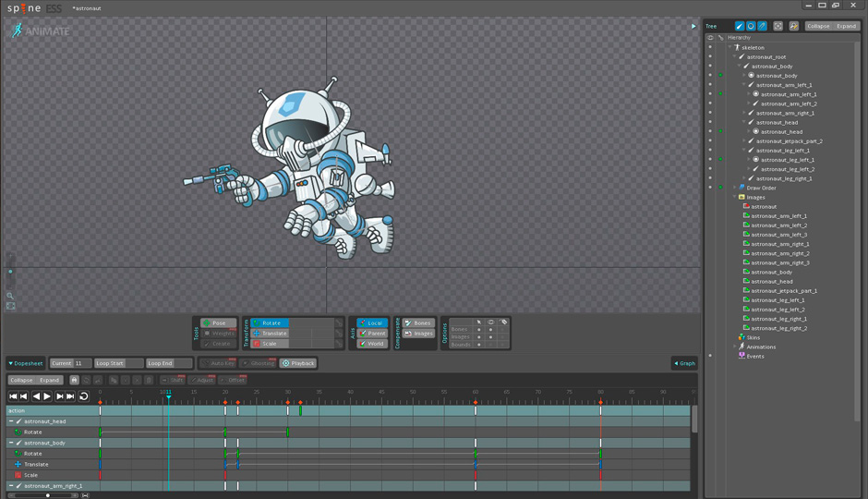
Task: Select astronaut_leg_left_2 in tree
Action: point(787,169)
